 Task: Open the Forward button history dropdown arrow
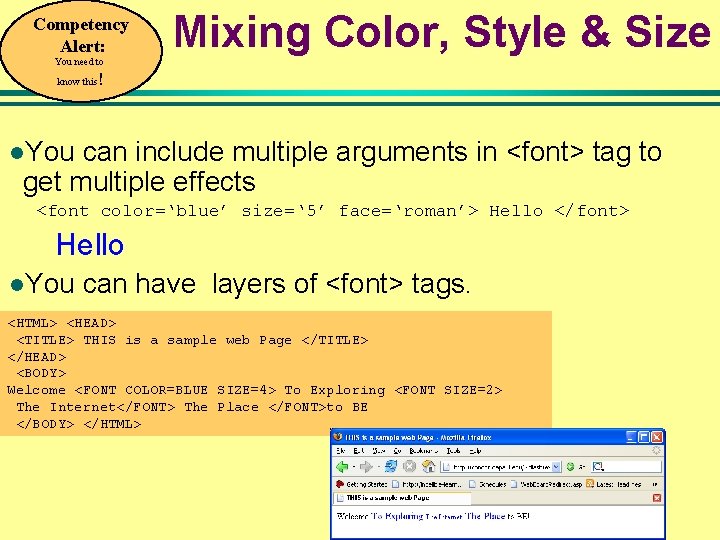378,467
